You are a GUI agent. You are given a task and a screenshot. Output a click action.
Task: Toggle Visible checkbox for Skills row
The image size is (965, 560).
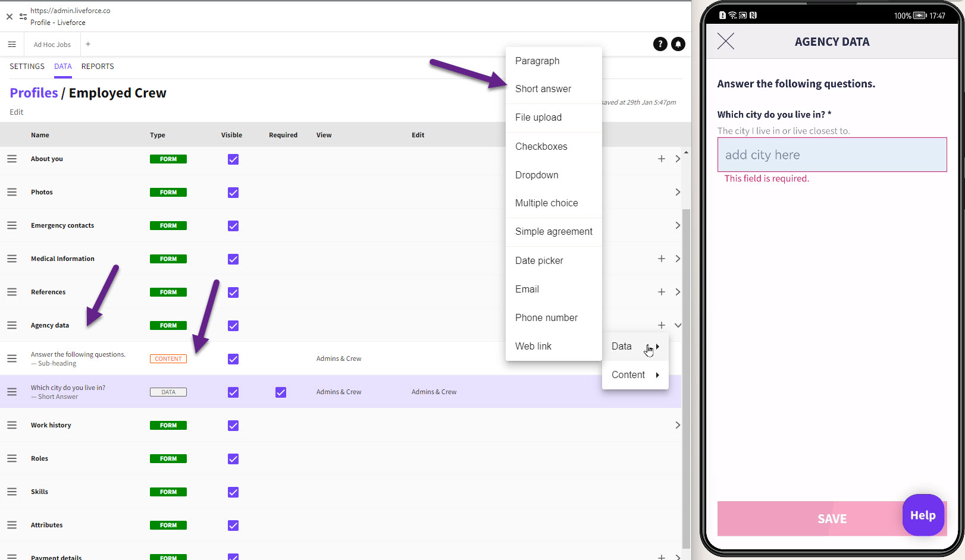(x=233, y=492)
